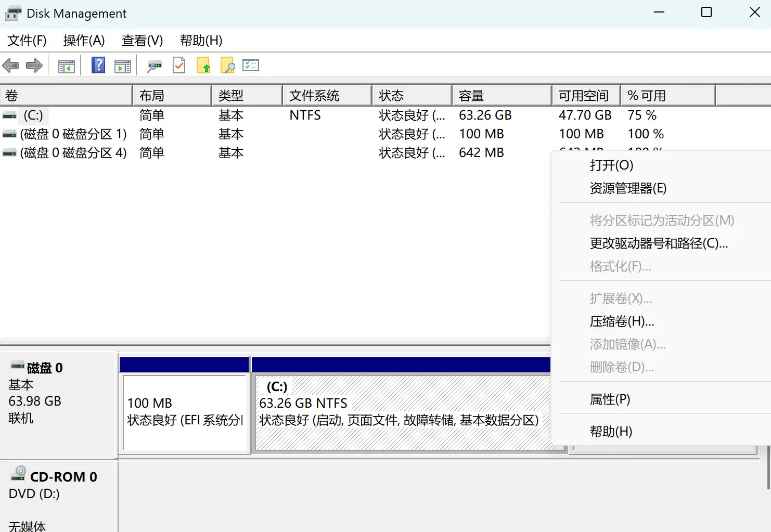Click the NTFS file system cell
771x532 pixels.
point(305,115)
